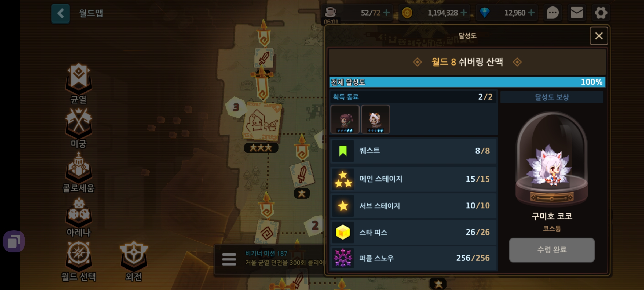Close the 달성도 achievement panel

click(599, 36)
